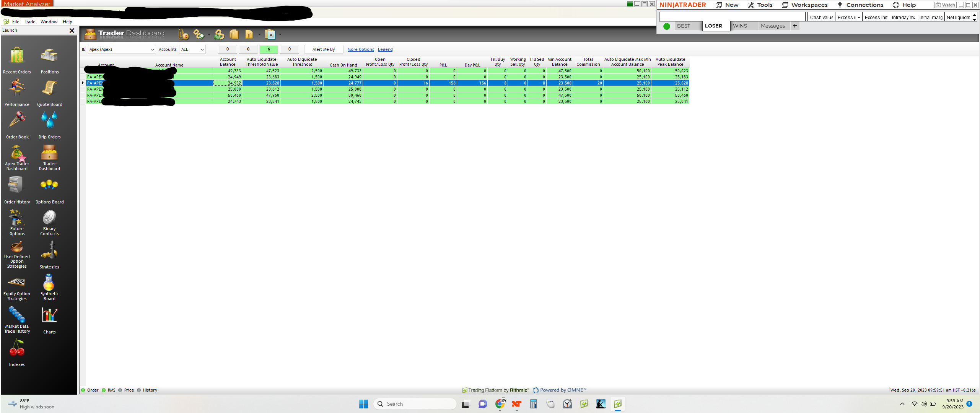This screenshot has width=980, height=413.
Task: Open the Synthetic Board
Action: 49,288
